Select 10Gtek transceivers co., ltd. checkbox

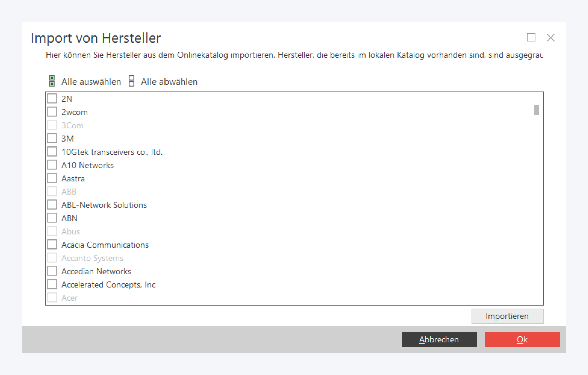click(52, 152)
